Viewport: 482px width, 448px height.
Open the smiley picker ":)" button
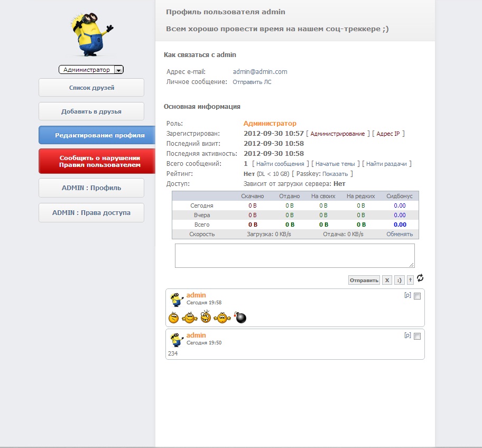coord(399,281)
